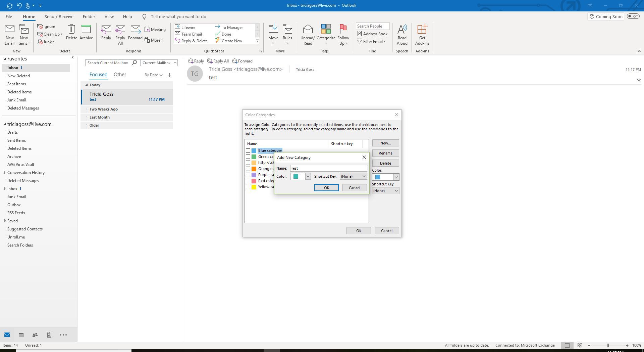Open the Address Book
The image size is (644, 352).
click(x=372, y=34)
